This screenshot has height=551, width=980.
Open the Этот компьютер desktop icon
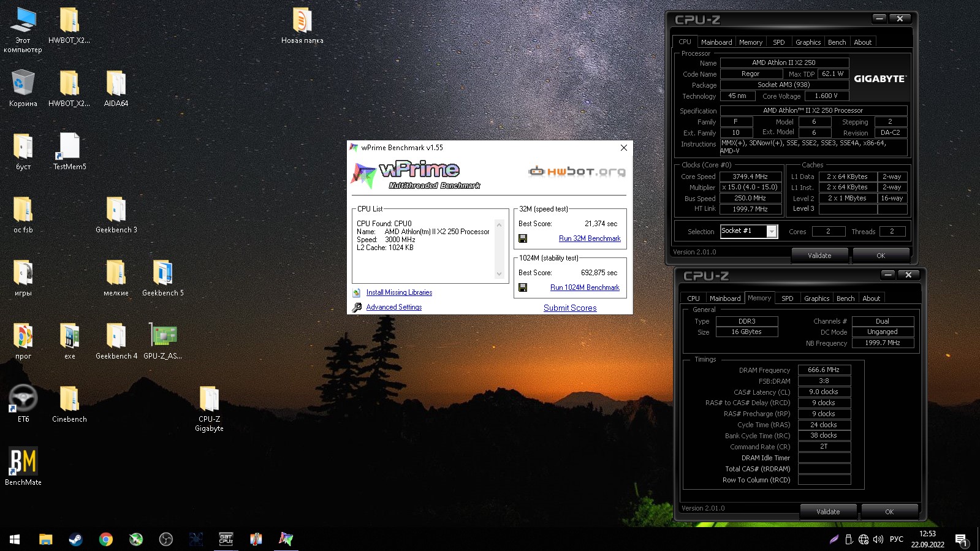(23, 30)
